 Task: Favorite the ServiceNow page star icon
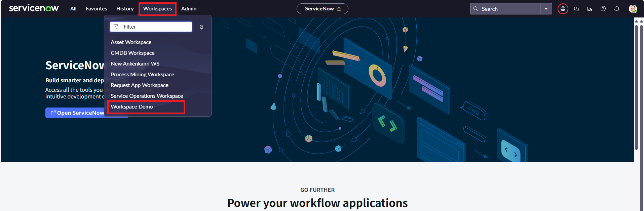coord(339,9)
